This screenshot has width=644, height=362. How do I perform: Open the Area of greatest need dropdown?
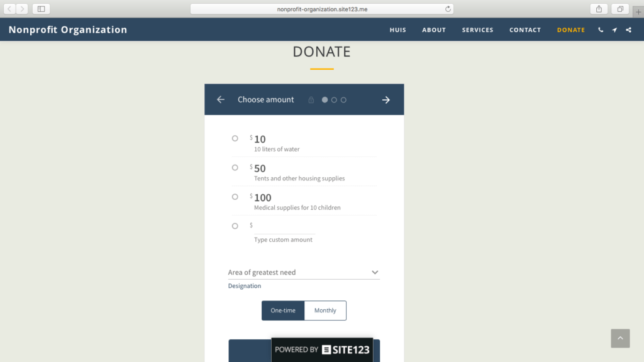[x=304, y=271]
